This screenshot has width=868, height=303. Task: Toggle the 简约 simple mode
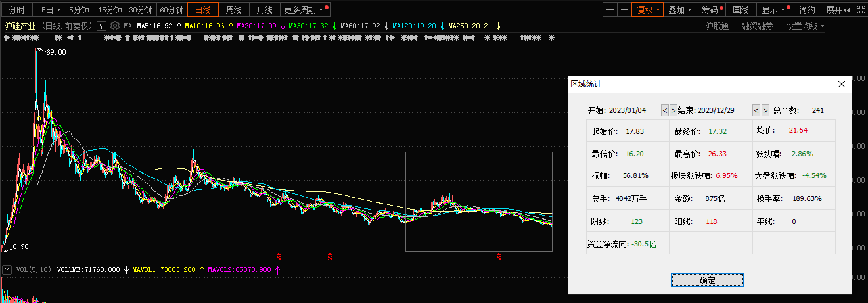tap(808, 10)
